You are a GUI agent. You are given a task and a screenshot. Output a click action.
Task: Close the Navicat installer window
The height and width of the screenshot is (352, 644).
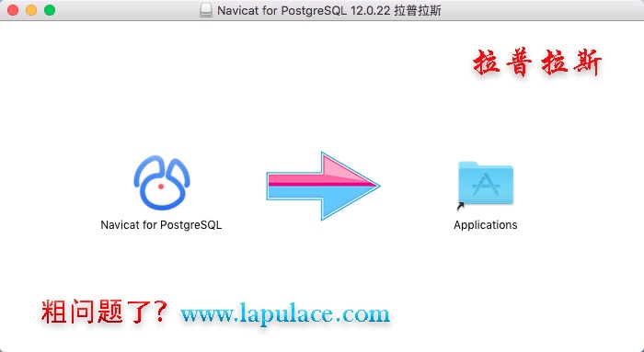tap(13, 10)
